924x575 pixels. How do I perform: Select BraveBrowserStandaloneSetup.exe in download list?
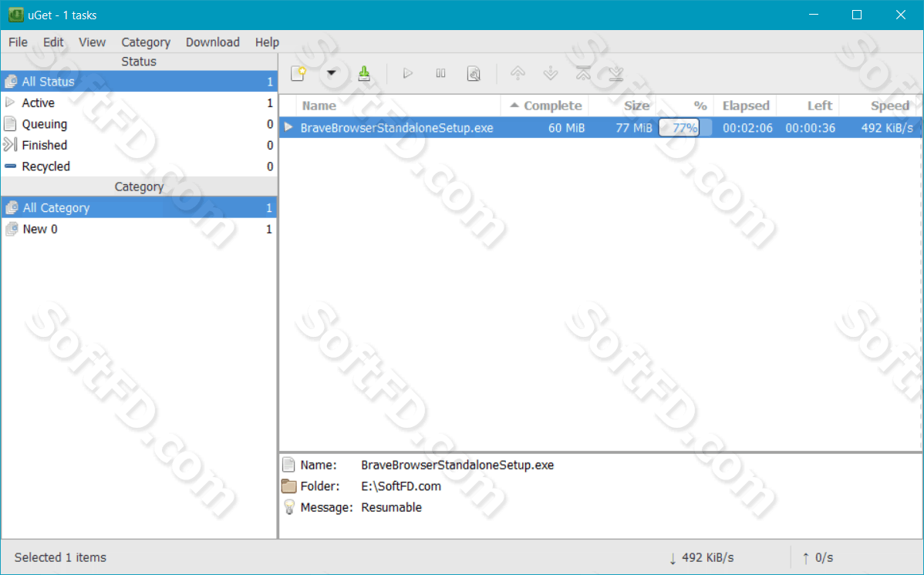point(396,128)
